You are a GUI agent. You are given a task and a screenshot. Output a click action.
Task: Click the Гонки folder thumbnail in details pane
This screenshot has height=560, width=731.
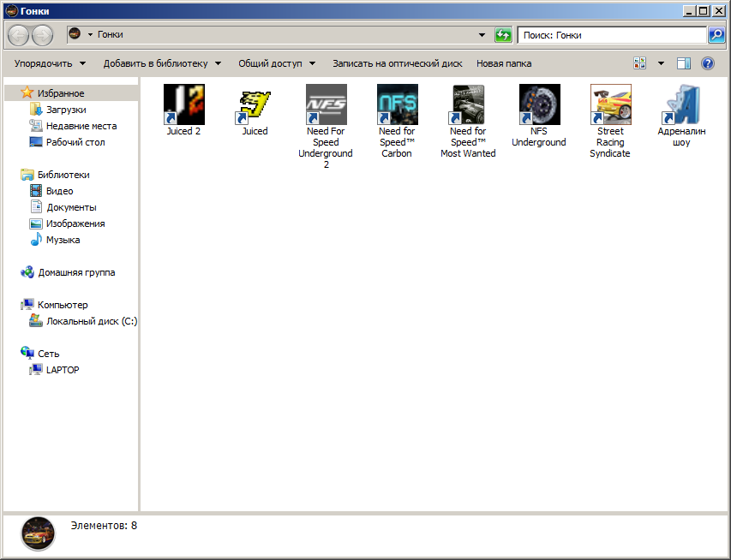pyautogui.click(x=38, y=533)
